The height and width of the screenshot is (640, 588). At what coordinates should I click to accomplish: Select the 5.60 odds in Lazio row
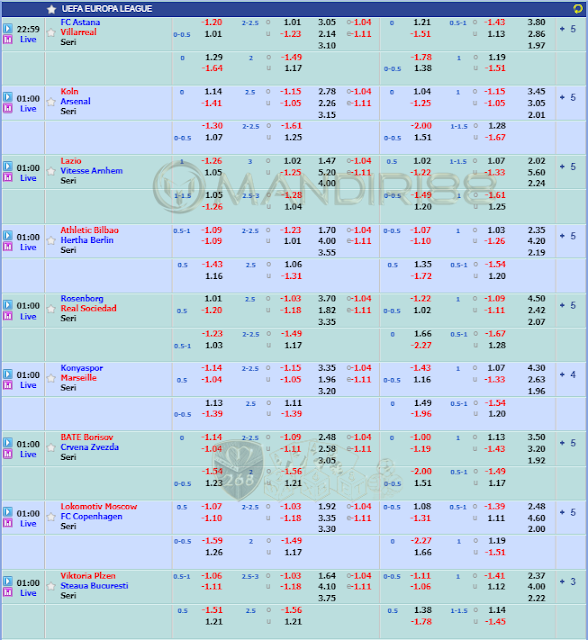pyautogui.click(x=536, y=172)
